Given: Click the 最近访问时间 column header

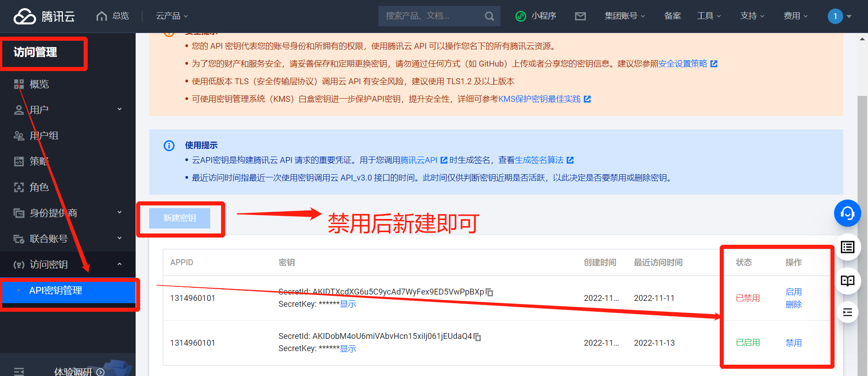Looking at the screenshot, I should point(658,263).
